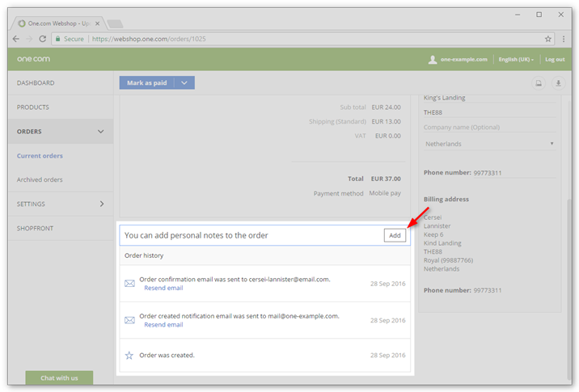Open English (UK) language dropdown
Viewport: 579px width, 392px height.
pos(516,60)
